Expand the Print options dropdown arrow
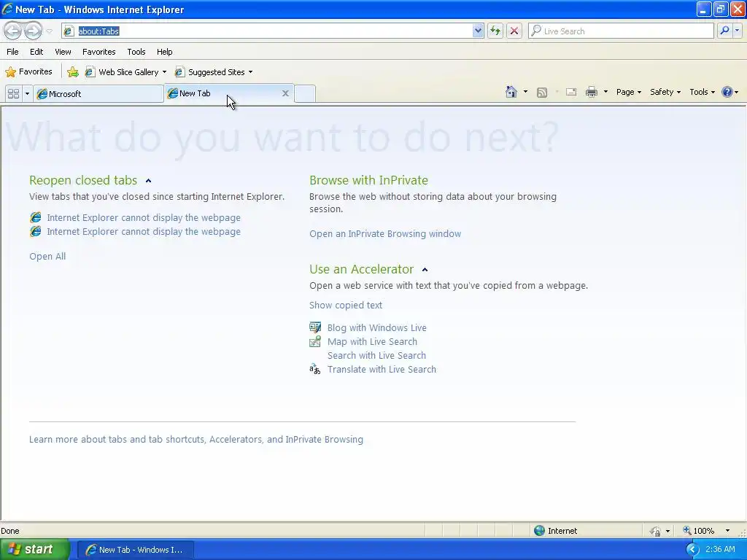 [605, 92]
